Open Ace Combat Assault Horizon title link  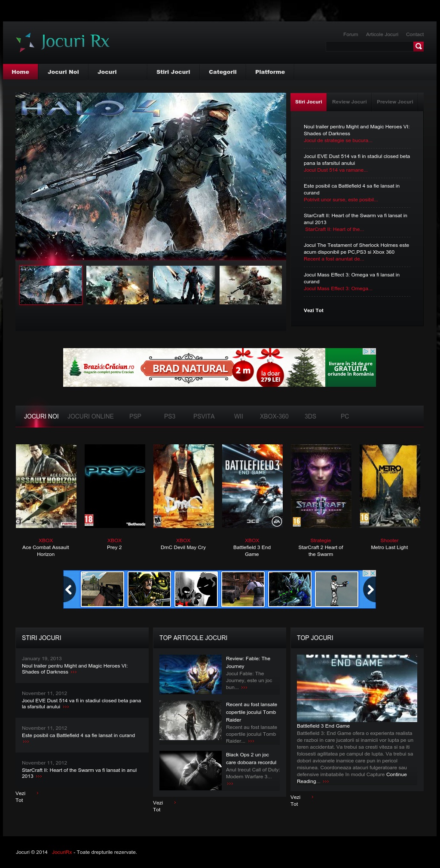tap(46, 551)
